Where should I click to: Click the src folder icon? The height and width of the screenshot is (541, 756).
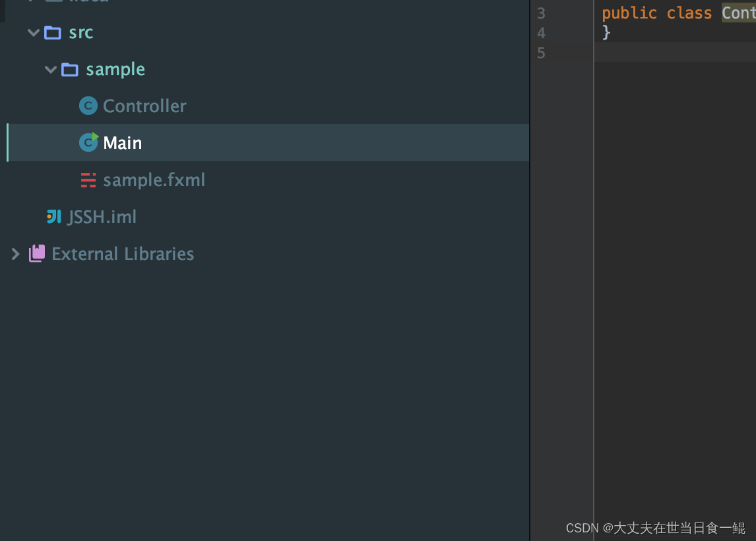click(x=53, y=33)
